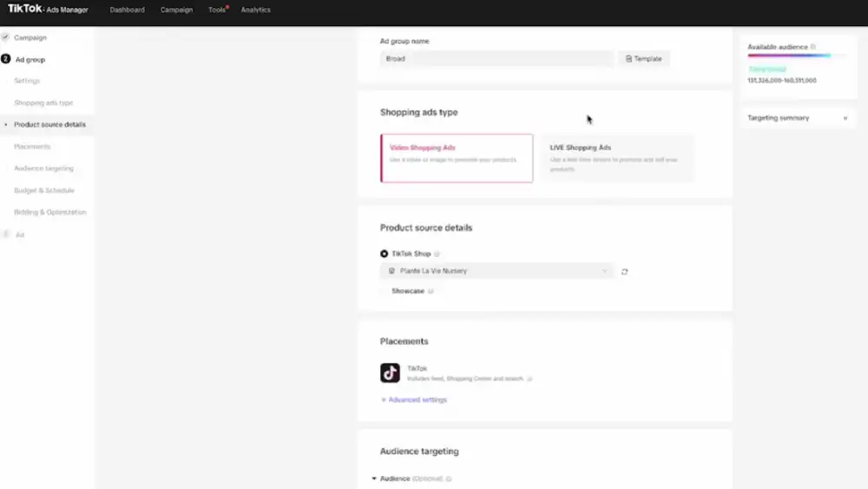Expand the Targeting summary panel
Image resolution: width=868 pixels, height=489 pixels.
tap(797, 118)
